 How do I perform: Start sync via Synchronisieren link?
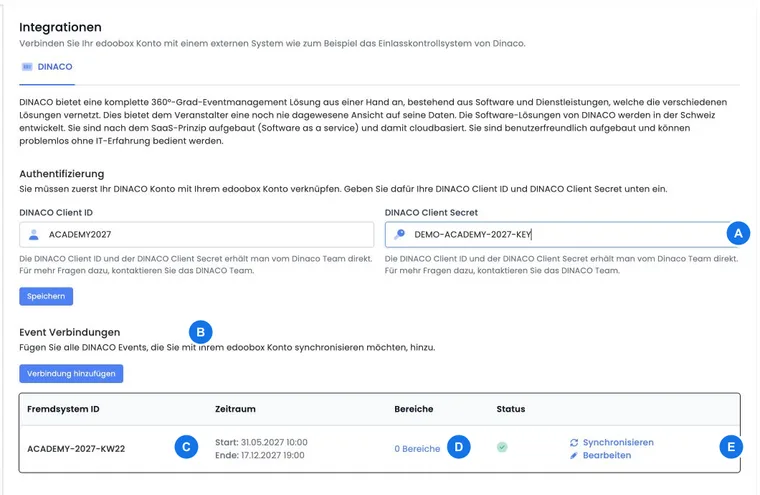[x=618, y=442]
